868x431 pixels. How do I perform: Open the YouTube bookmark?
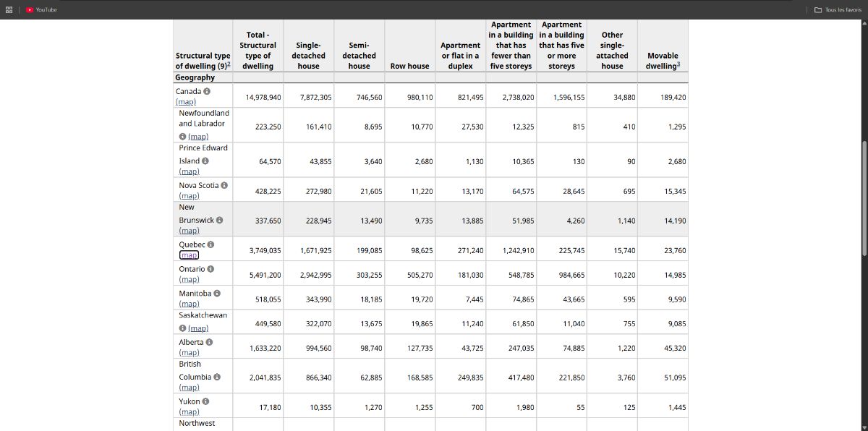[x=41, y=9]
